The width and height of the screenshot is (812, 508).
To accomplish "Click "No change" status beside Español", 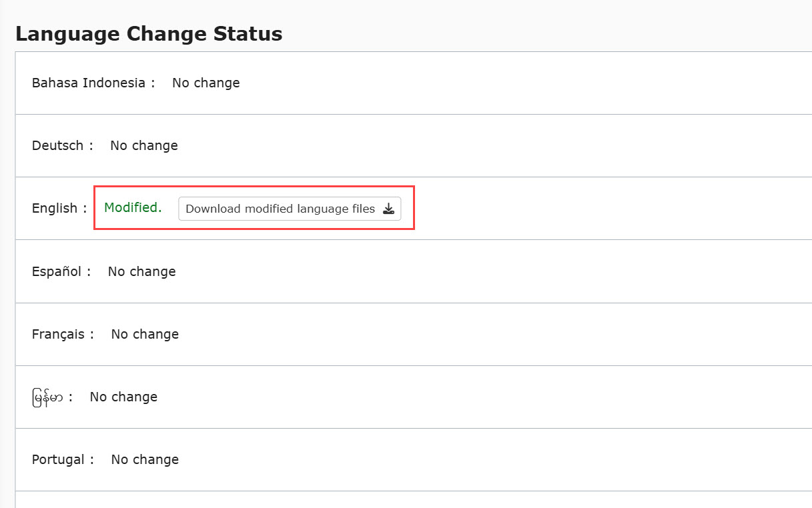I will coord(141,271).
